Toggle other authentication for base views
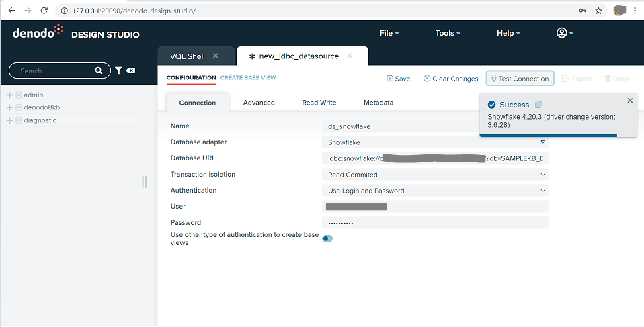Image resolution: width=644 pixels, height=327 pixels. pos(327,238)
